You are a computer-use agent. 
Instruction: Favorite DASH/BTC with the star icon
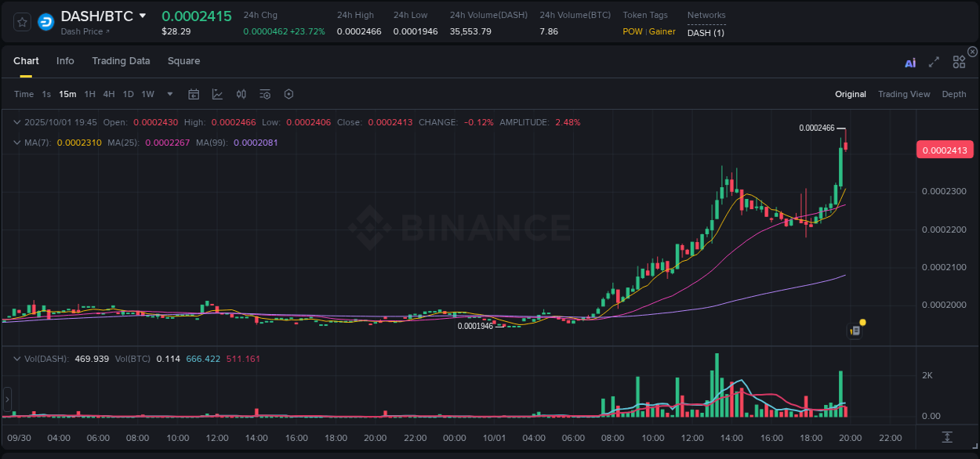(21, 21)
